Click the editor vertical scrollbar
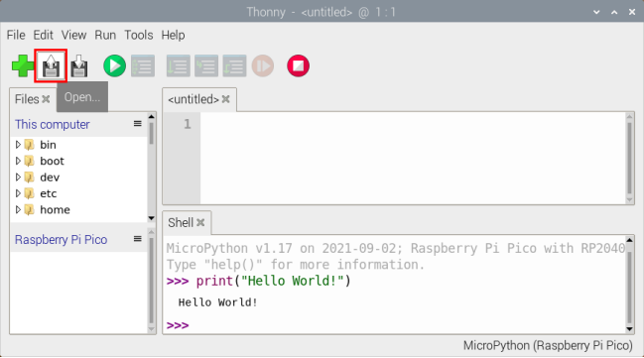This screenshot has width=644, height=358. coord(630,159)
